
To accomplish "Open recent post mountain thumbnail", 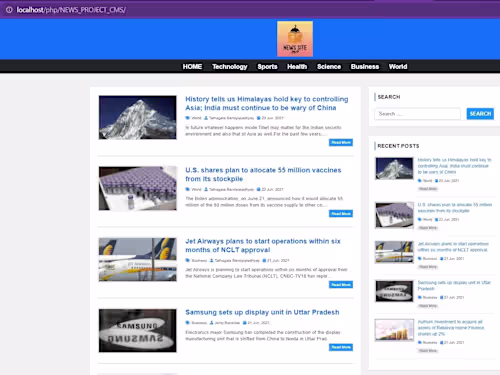I will (x=394, y=168).
